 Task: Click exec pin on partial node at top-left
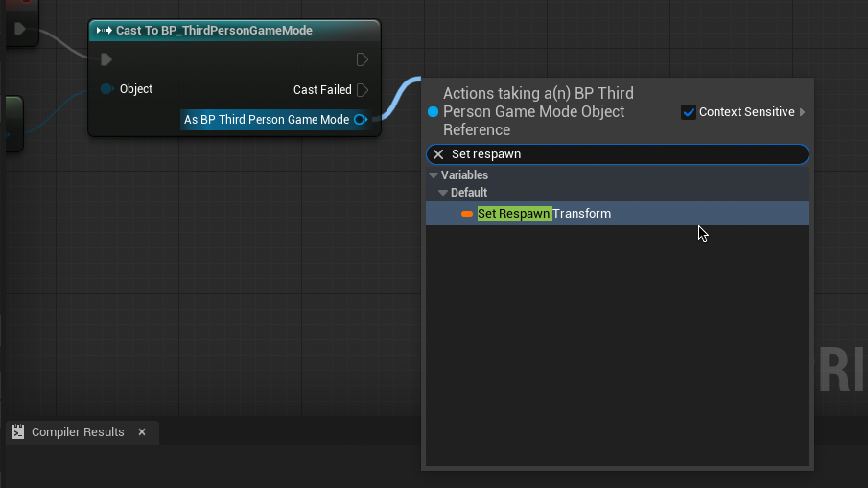[18, 29]
